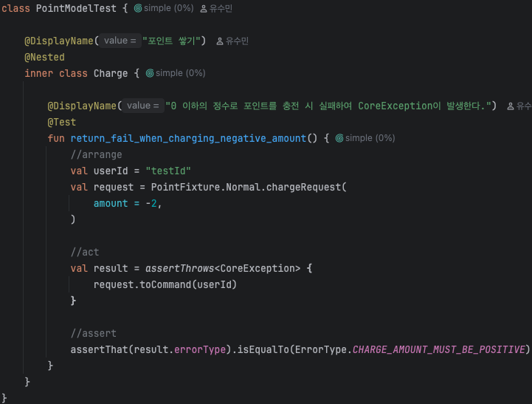Click named argument amount
The height and width of the screenshot is (404, 532).
(111, 203)
